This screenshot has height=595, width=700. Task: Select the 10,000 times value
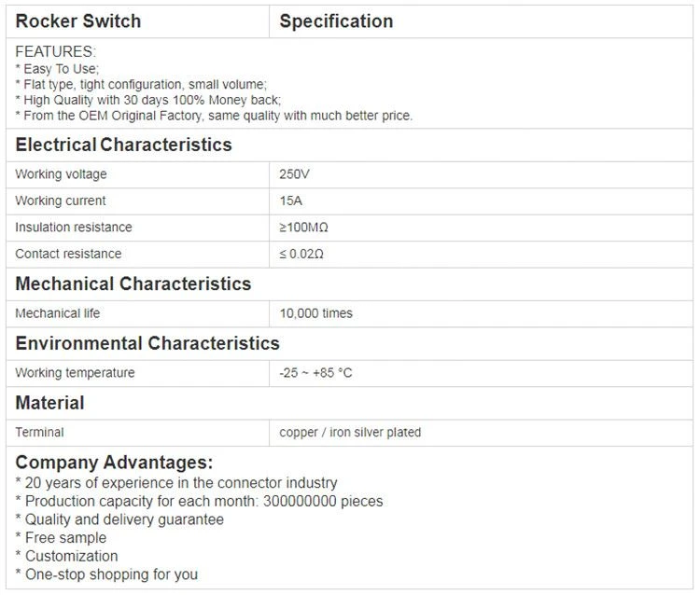316,313
